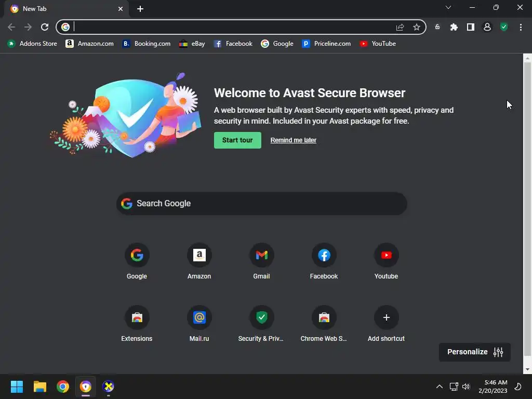
Task: Open a new tab with plus button
Action: tap(140, 9)
